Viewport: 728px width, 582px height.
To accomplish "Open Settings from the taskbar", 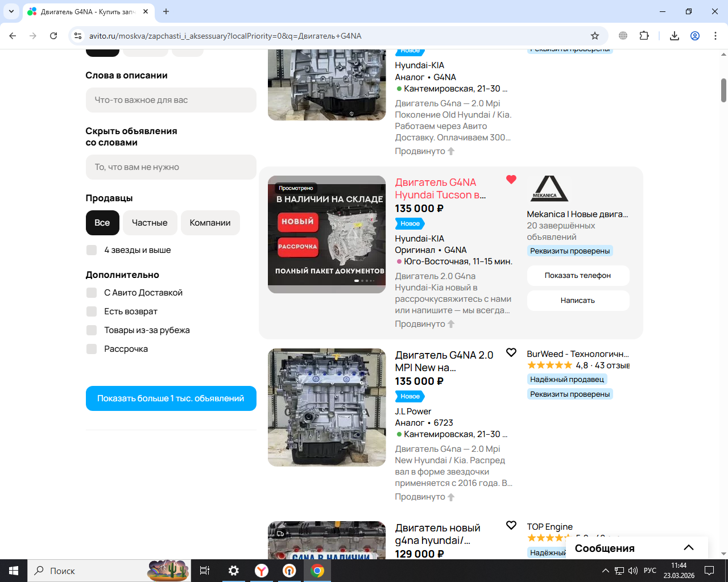I will click(234, 571).
